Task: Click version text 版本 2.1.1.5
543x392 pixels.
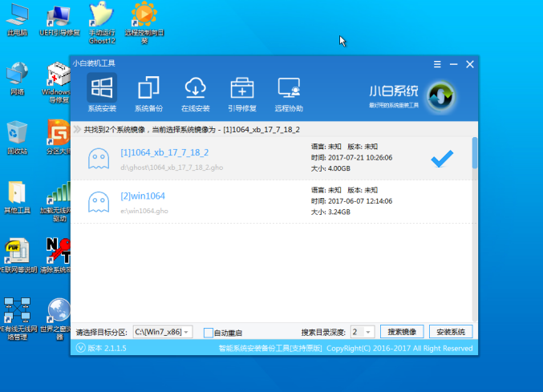Action: pos(107,348)
